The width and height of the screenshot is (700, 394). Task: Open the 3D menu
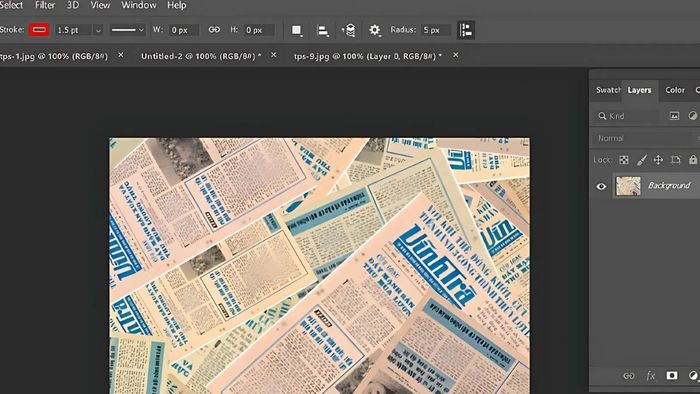(73, 5)
